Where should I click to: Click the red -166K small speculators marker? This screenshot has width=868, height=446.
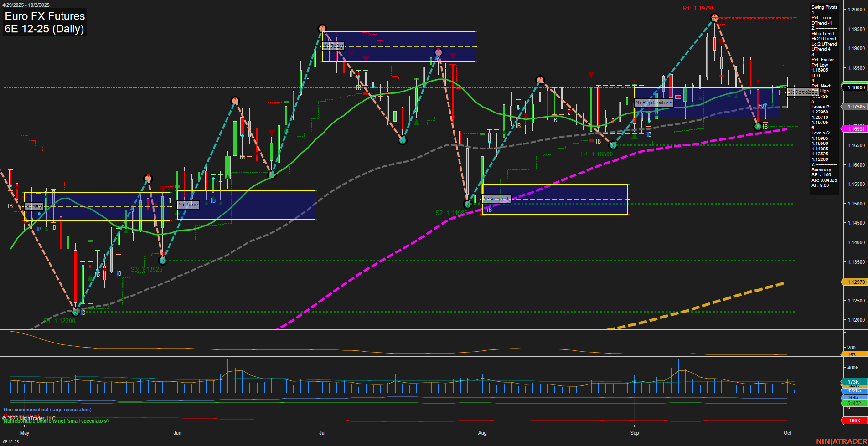coord(854,420)
